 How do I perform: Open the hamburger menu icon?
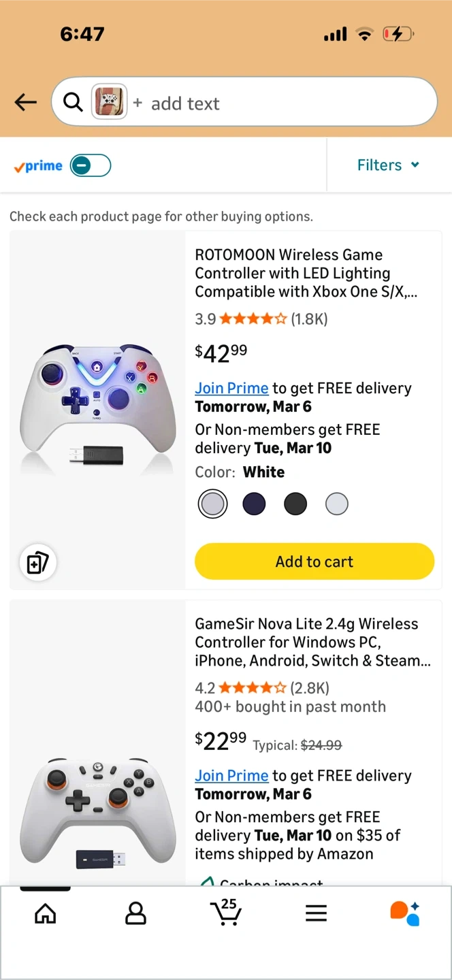(316, 913)
